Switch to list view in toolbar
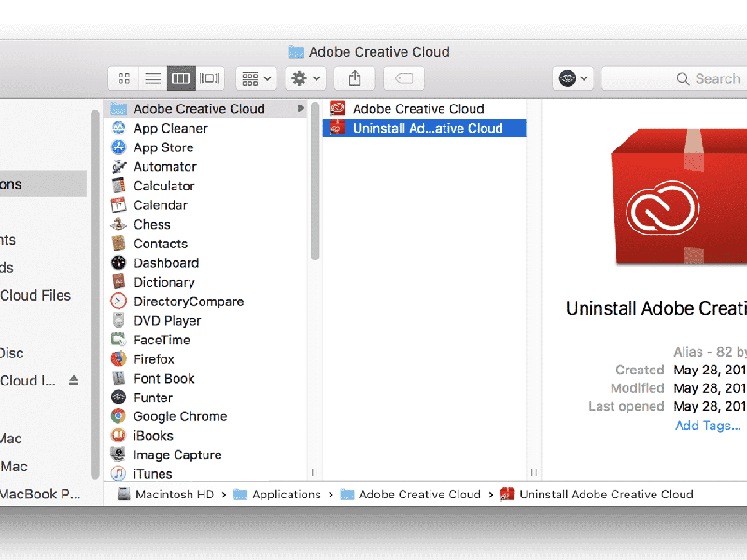This screenshot has width=747, height=560. (x=152, y=78)
